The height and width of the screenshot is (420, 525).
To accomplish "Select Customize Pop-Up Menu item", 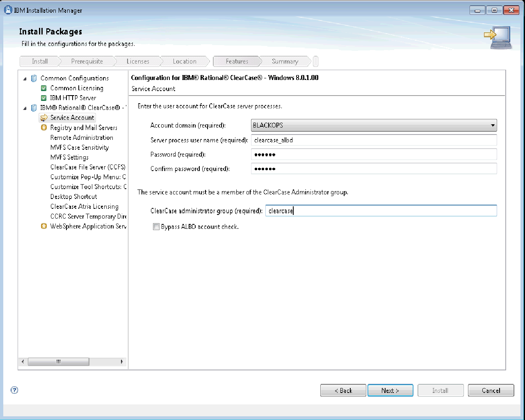I will (88, 177).
